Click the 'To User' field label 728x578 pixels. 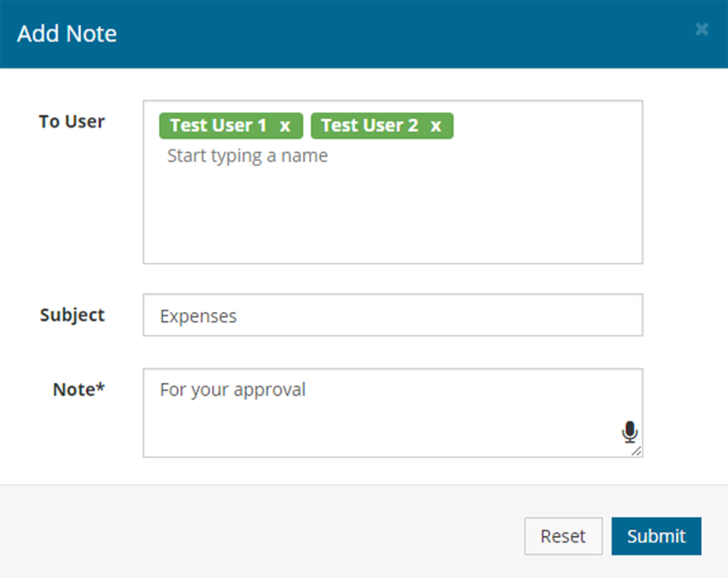tap(72, 121)
